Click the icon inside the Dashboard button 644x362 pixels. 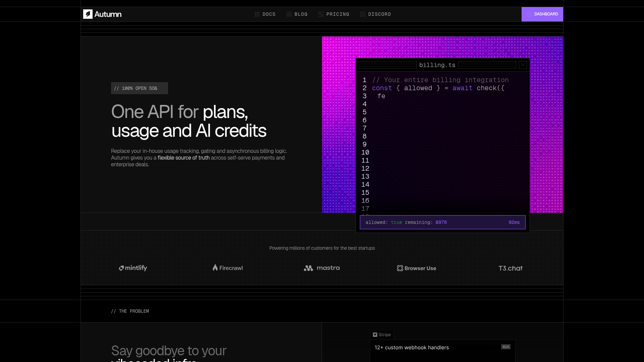pos(529,14)
